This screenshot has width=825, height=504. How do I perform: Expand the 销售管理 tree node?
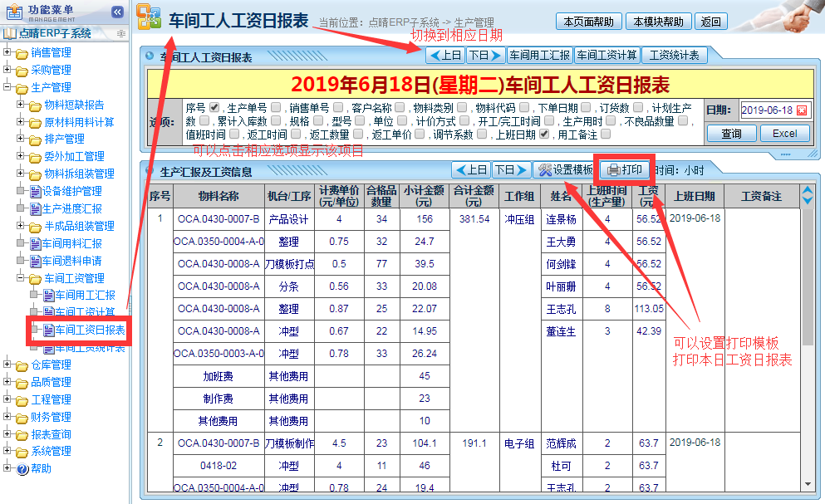(8, 52)
